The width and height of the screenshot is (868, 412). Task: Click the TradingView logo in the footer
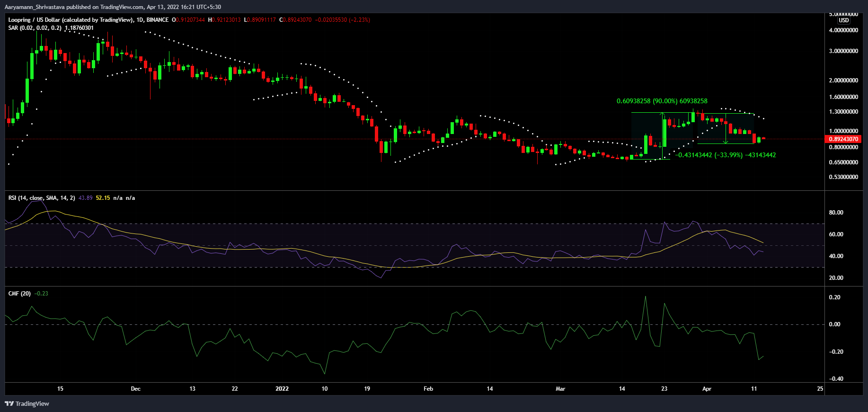(27, 403)
